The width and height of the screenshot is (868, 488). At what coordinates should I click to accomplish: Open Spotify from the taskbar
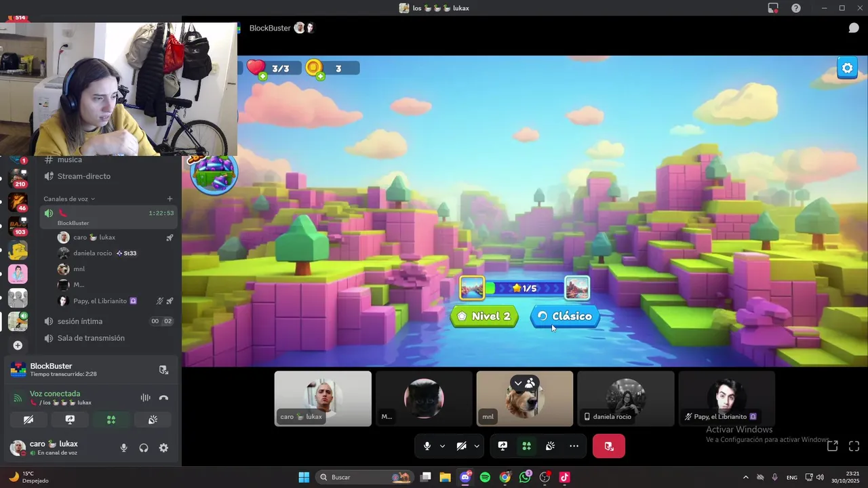[x=485, y=477]
